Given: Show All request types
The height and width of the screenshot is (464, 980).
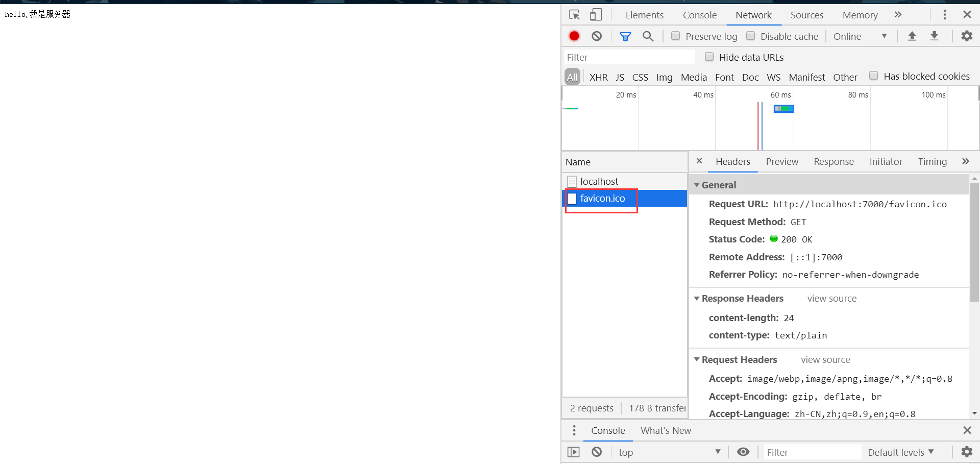Looking at the screenshot, I should (572, 77).
